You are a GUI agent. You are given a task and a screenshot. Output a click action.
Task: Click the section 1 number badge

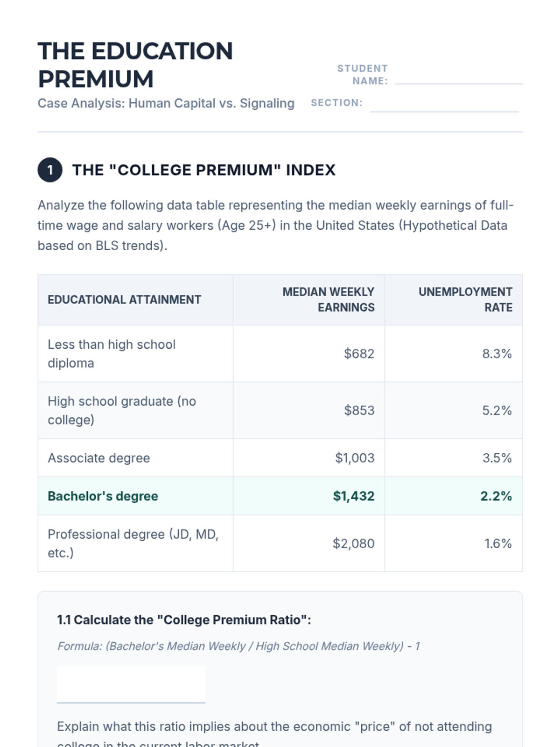coord(50,170)
